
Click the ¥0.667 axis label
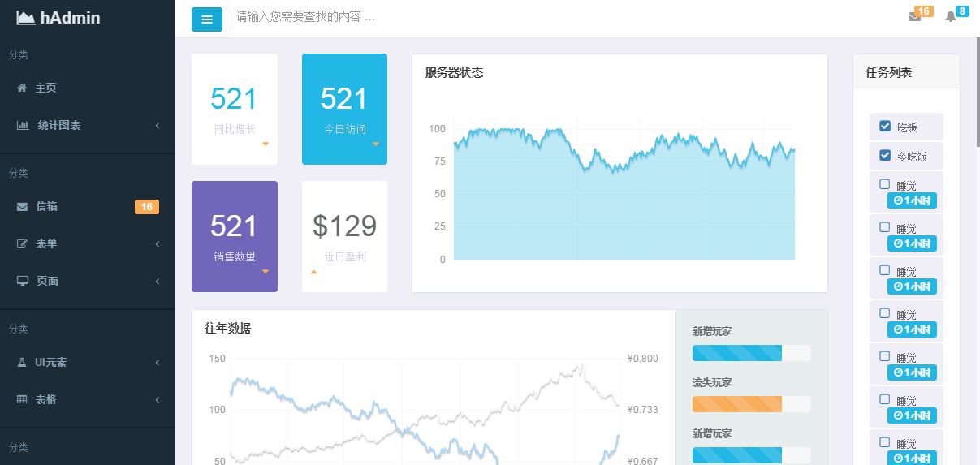643,461
